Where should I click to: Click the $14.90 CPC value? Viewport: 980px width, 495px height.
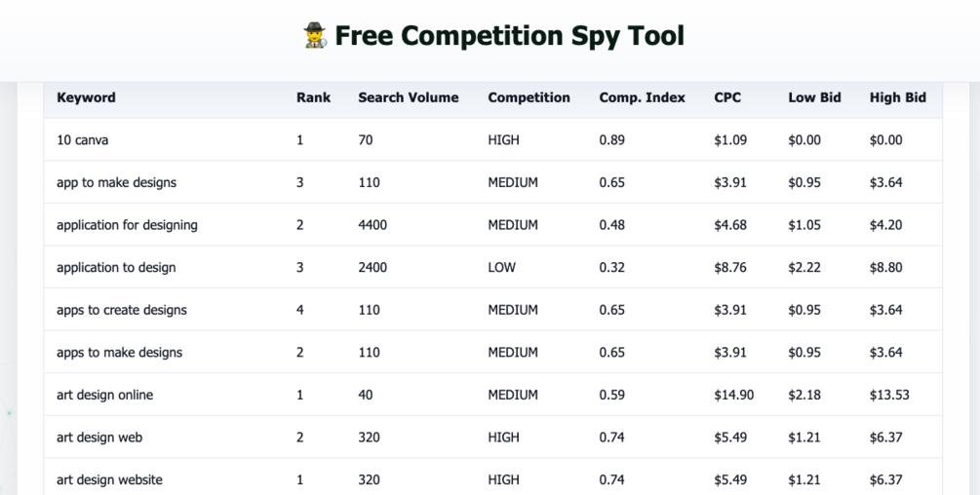733,395
